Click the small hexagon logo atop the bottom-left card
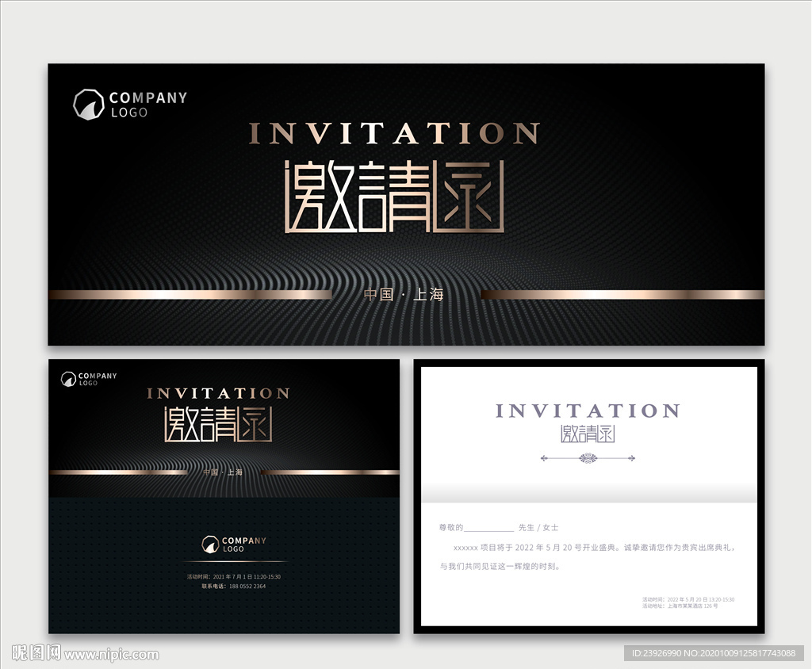812x669 pixels. 68,379
